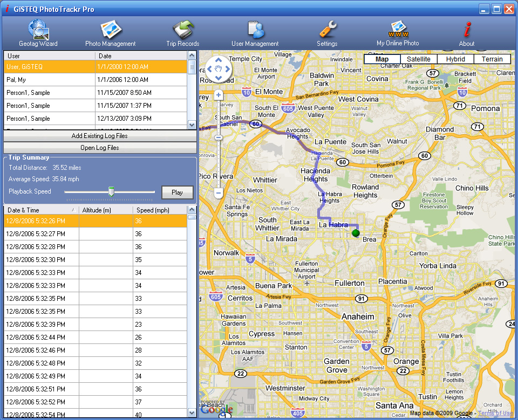Viewport: 518px width, 420px height.
Task: Sort by Date & Time column header
Action: (x=42, y=210)
